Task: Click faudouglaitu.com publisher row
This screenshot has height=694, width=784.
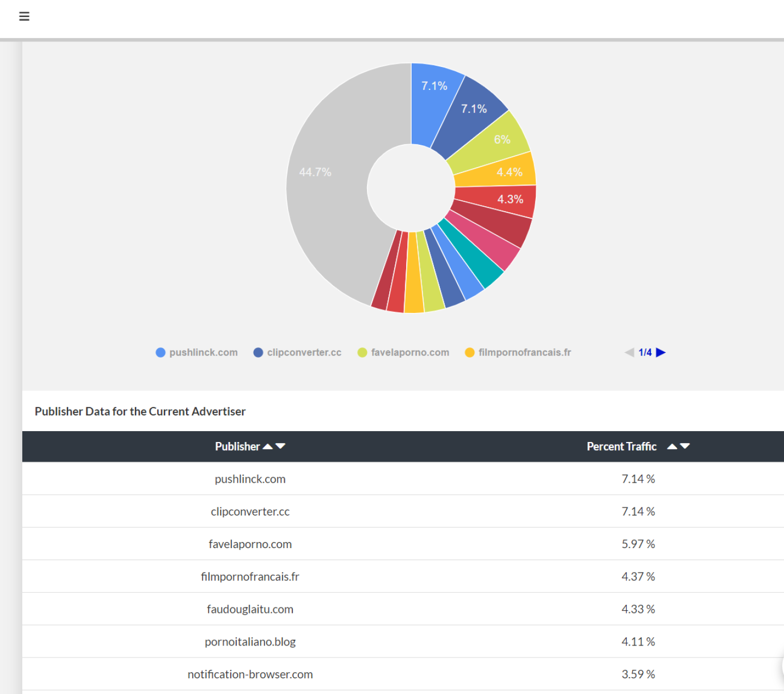Action: (x=250, y=609)
